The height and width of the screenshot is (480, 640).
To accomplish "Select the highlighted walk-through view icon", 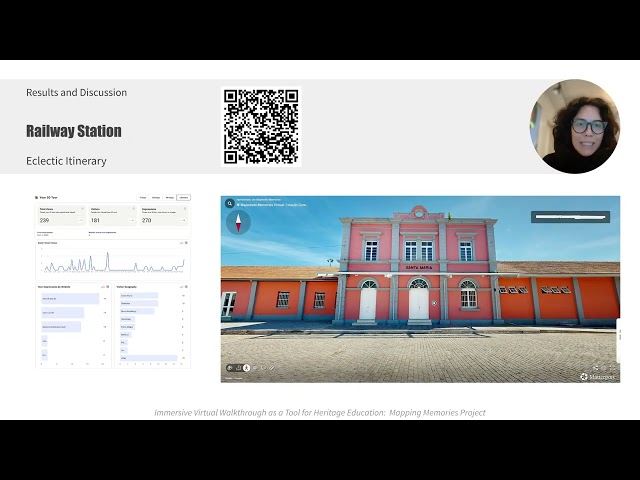I will coord(246,368).
